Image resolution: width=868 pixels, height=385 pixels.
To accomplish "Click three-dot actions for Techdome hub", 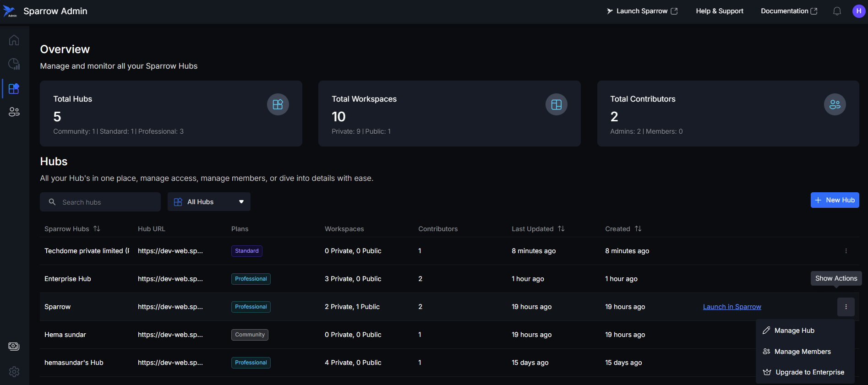I will pyautogui.click(x=846, y=251).
